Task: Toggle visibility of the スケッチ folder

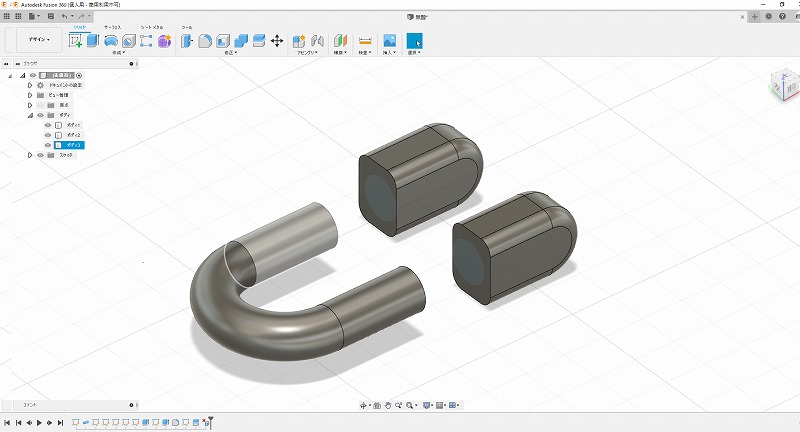Action: (x=40, y=155)
